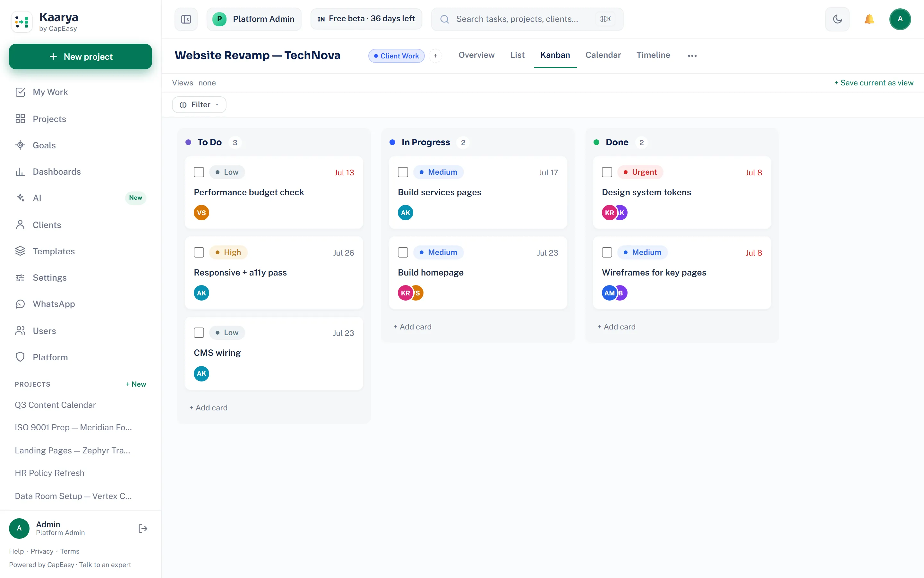The width and height of the screenshot is (924, 578).
Task: Open Templates page
Action: (80, 251)
